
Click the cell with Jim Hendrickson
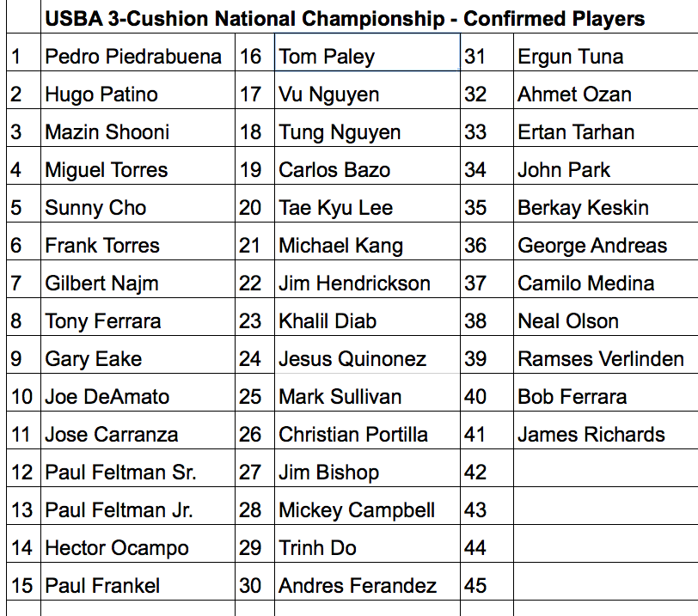coord(367,279)
